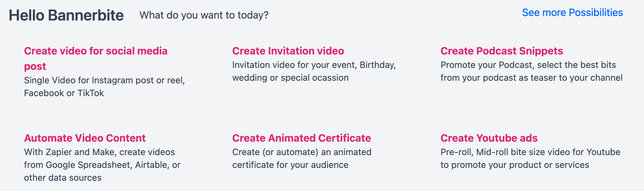Open Automate Video Content
Screen dimensions: 644x191
point(85,138)
